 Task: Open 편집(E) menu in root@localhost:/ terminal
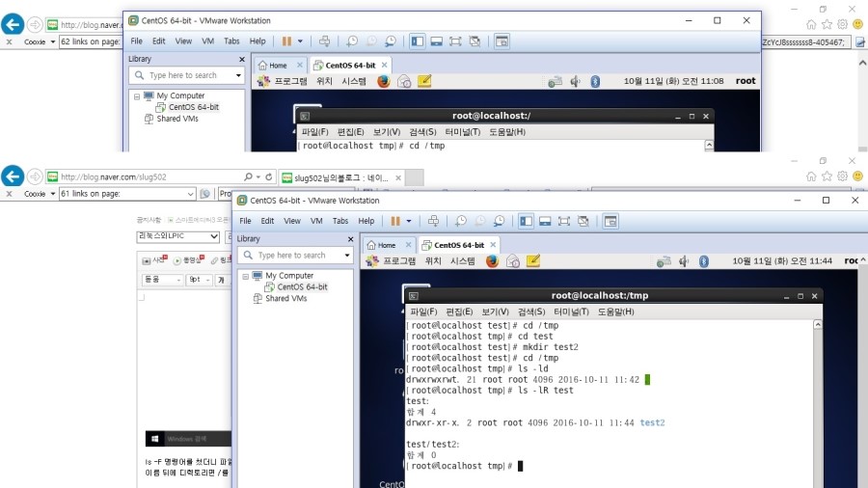(x=350, y=132)
